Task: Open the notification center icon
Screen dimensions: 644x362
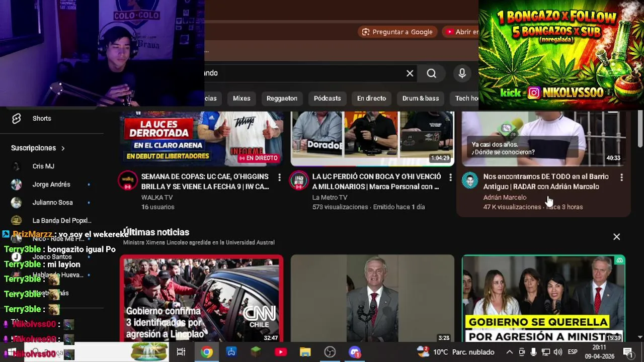Action: click(627, 352)
